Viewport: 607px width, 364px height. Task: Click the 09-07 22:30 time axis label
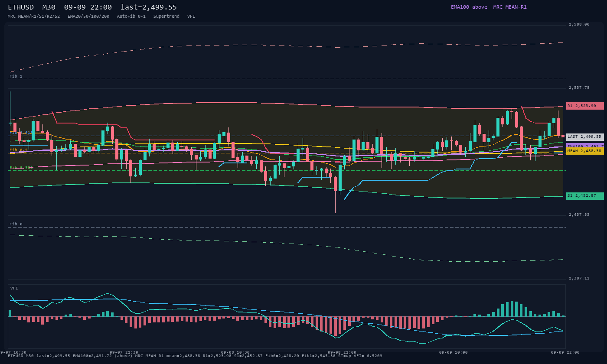tap(124, 352)
